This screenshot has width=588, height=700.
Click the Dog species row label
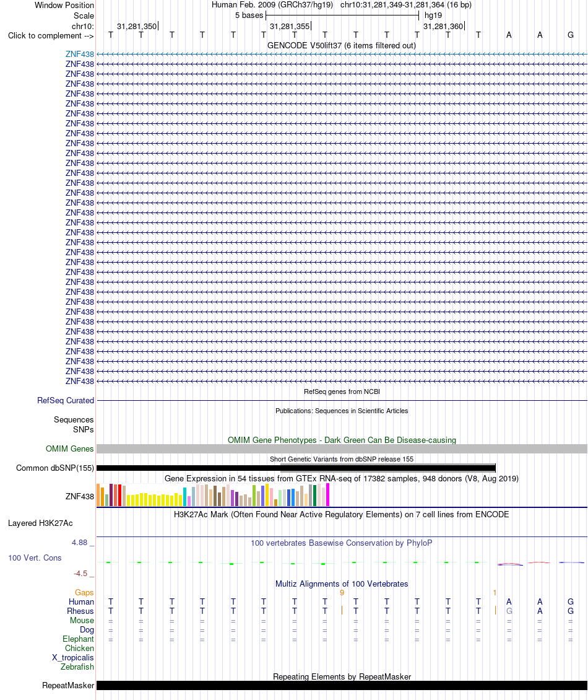(x=87, y=630)
